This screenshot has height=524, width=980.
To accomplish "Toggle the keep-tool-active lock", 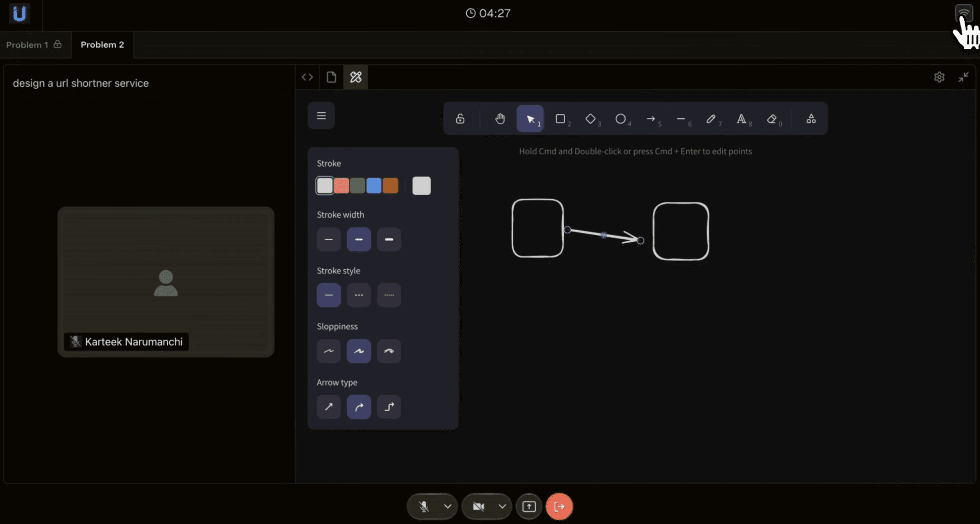I will click(460, 119).
